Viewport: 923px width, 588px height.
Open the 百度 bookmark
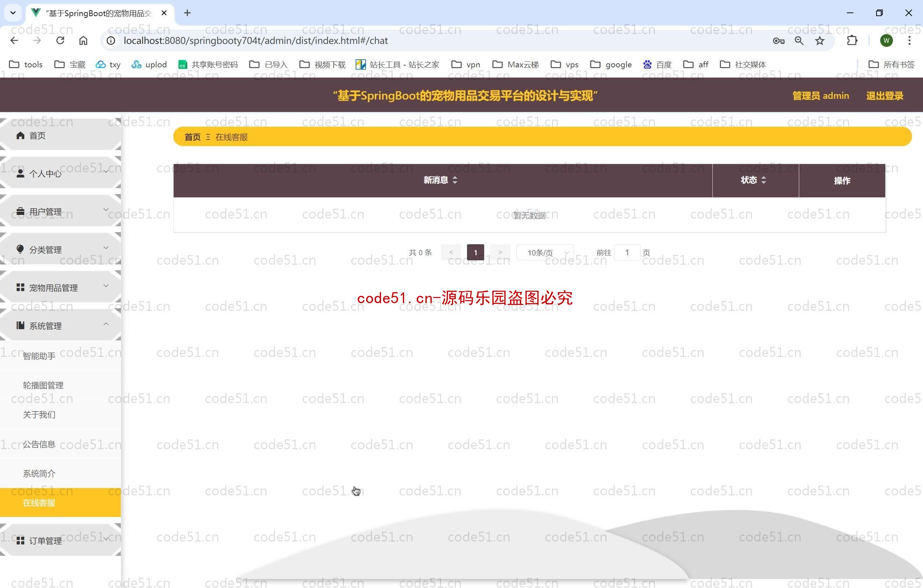click(x=657, y=64)
